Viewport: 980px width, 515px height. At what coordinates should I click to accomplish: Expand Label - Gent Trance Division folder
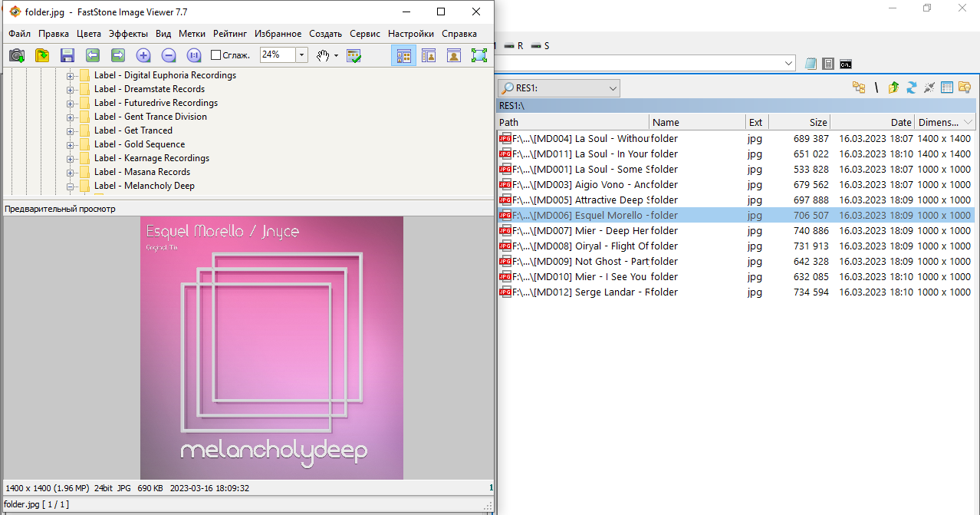coord(70,117)
